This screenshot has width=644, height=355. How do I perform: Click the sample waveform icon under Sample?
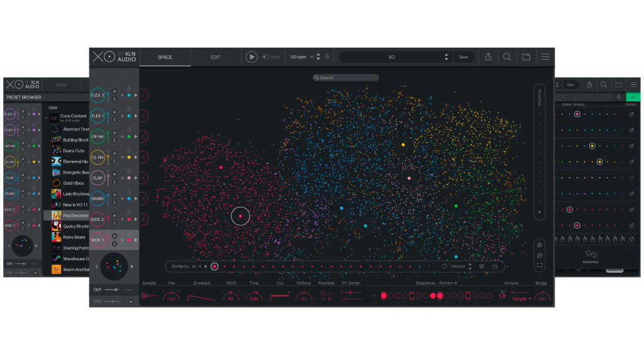(x=148, y=295)
